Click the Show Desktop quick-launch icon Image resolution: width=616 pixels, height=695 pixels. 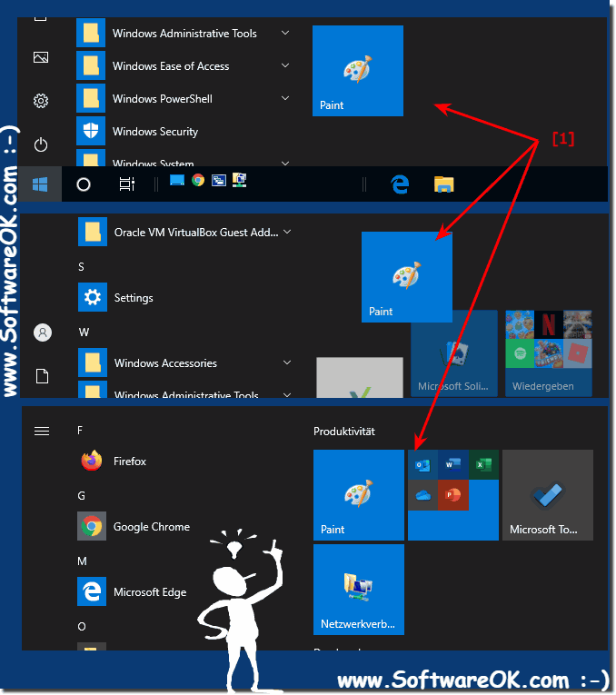tap(177, 181)
